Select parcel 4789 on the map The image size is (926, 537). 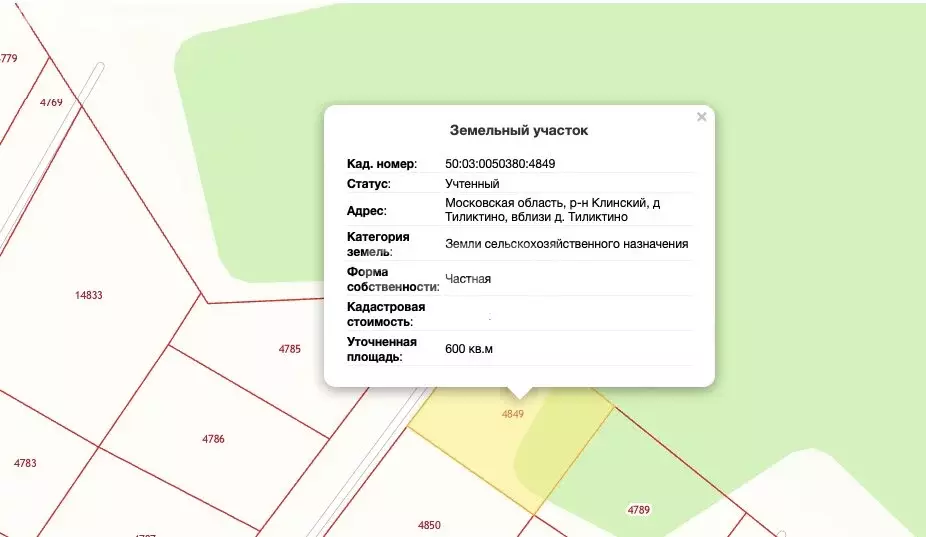point(638,510)
